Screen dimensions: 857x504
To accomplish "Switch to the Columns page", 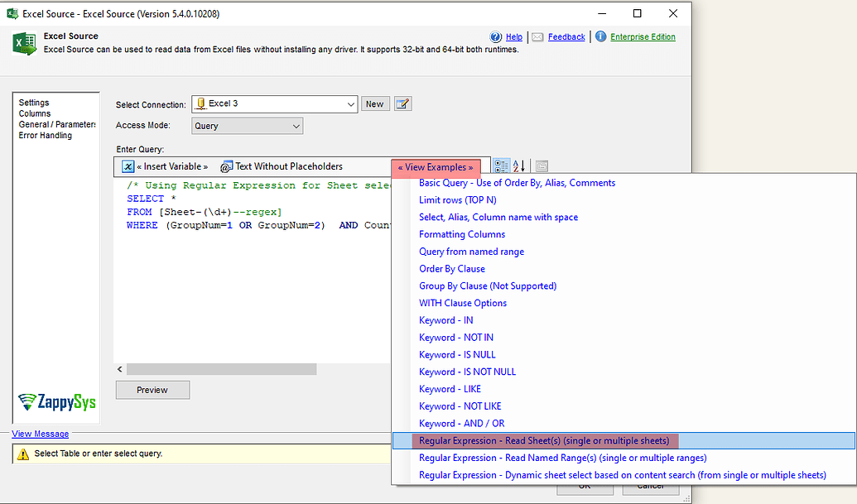I will [35, 113].
